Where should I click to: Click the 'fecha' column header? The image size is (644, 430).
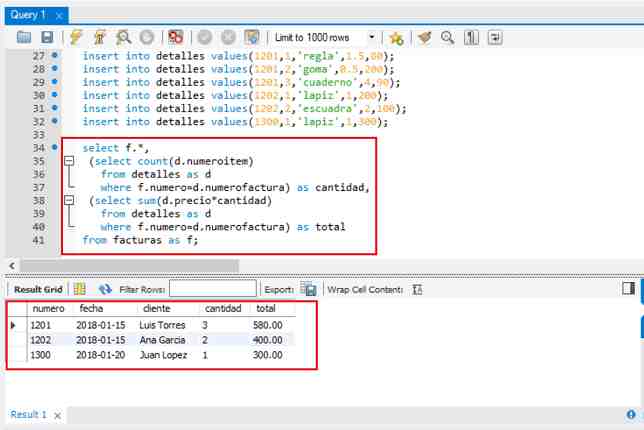pos(91,308)
